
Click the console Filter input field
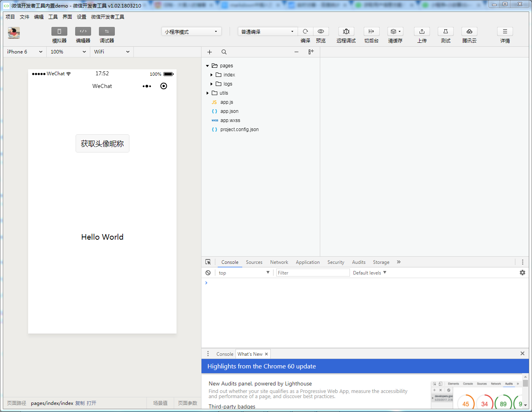313,273
